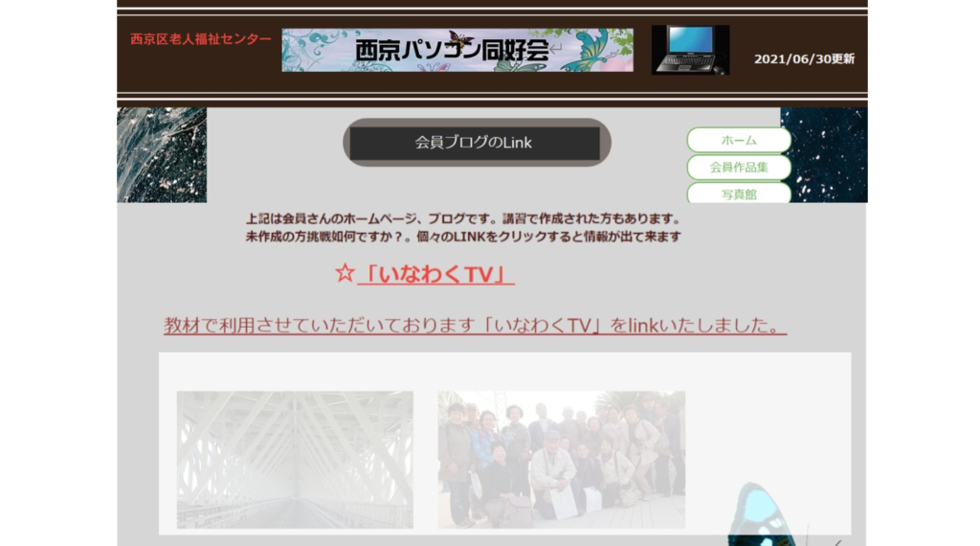Click the laptop computer image in header
The image size is (980, 546).
[x=690, y=50]
